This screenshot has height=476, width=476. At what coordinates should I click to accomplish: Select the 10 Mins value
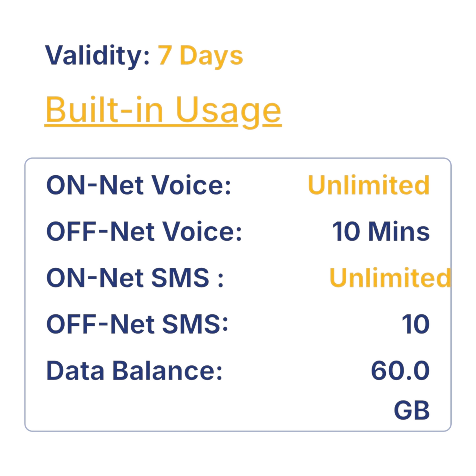381,232
